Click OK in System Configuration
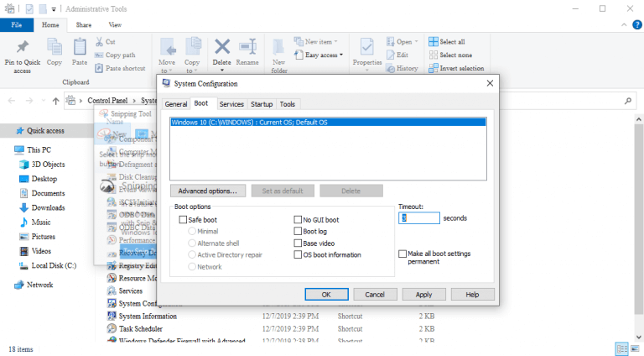The image size is (644, 356). click(326, 295)
